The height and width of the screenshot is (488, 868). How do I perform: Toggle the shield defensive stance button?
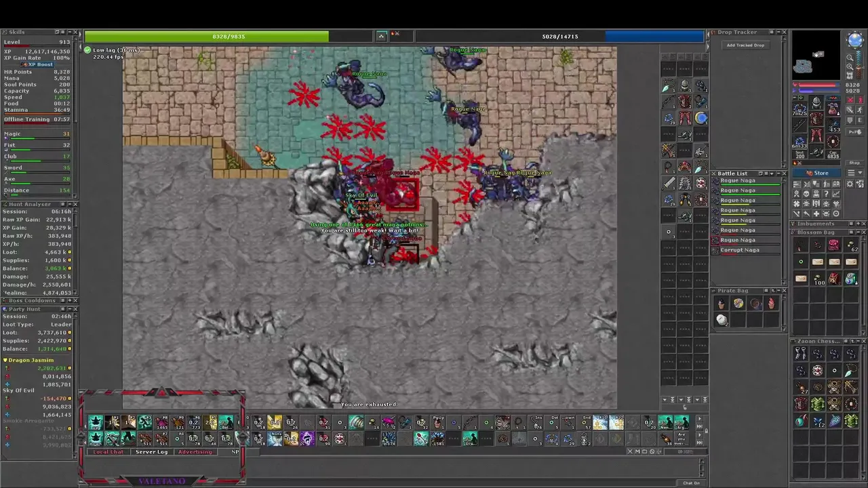[850, 120]
